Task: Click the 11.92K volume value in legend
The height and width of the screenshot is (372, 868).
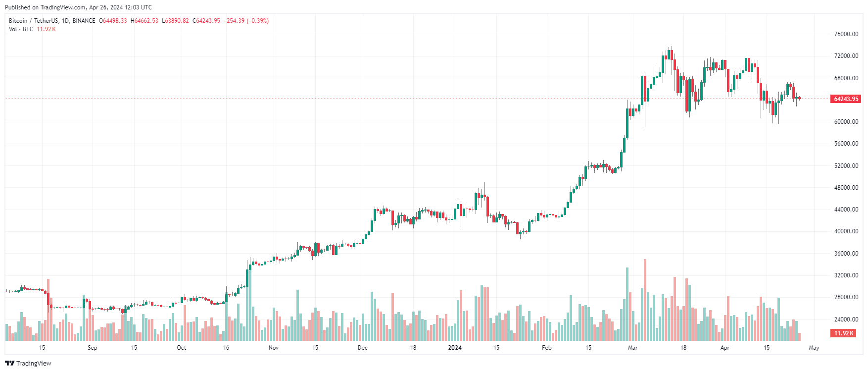Action: [x=46, y=29]
